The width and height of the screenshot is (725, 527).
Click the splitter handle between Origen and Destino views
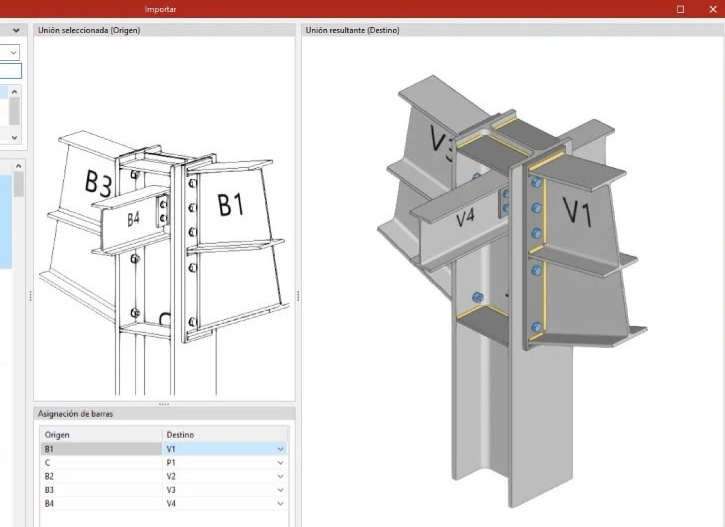tap(298, 296)
